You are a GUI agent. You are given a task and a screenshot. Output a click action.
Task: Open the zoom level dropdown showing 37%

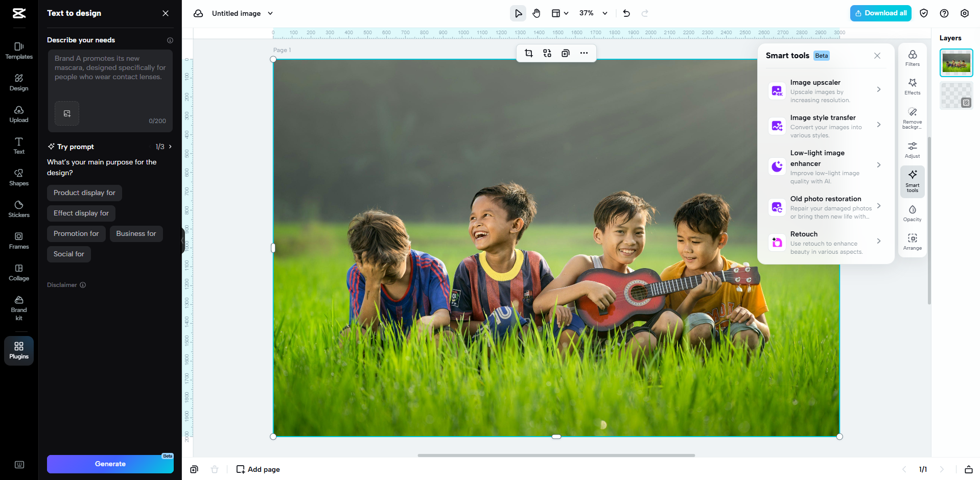[593, 13]
